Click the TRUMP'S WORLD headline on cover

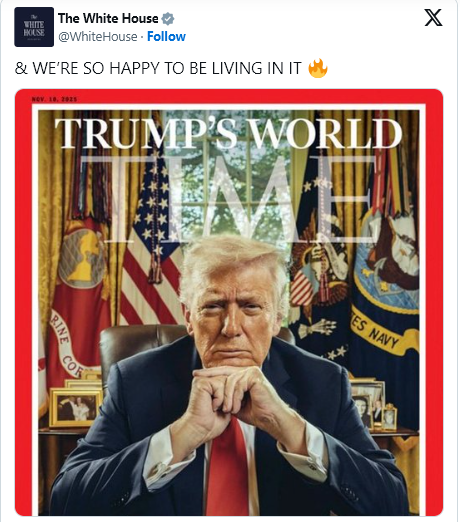pyautogui.click(x=228, y=133)
